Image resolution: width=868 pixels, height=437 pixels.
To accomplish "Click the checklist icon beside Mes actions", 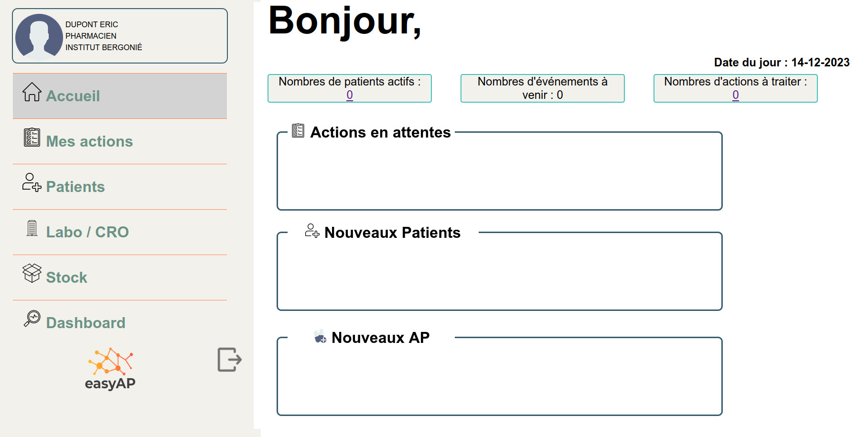I will 32,137.
